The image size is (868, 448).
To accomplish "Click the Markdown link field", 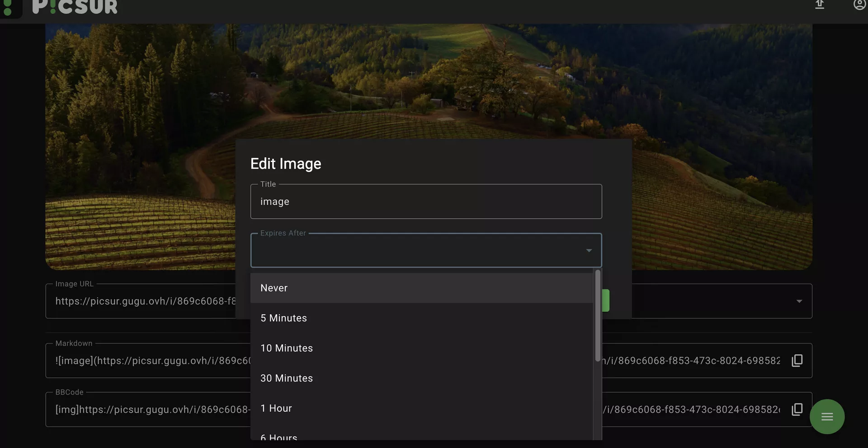I will (x=149, y=361).
